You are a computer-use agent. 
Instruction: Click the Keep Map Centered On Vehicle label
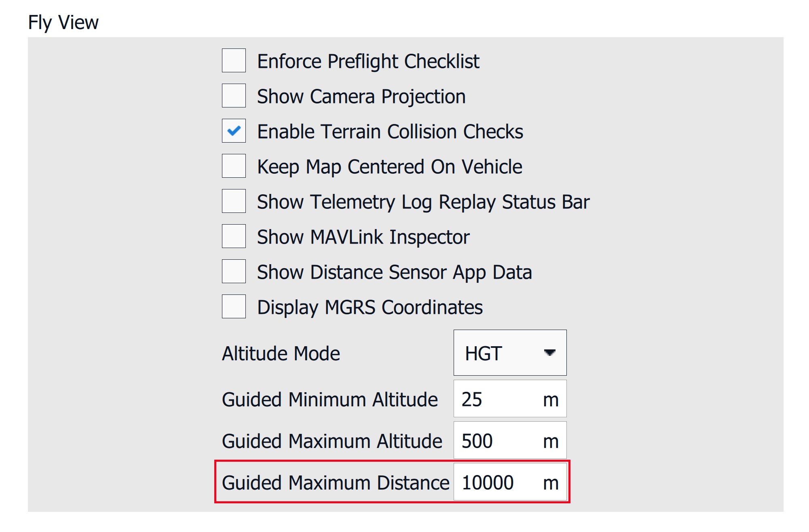tap(390, 167)
